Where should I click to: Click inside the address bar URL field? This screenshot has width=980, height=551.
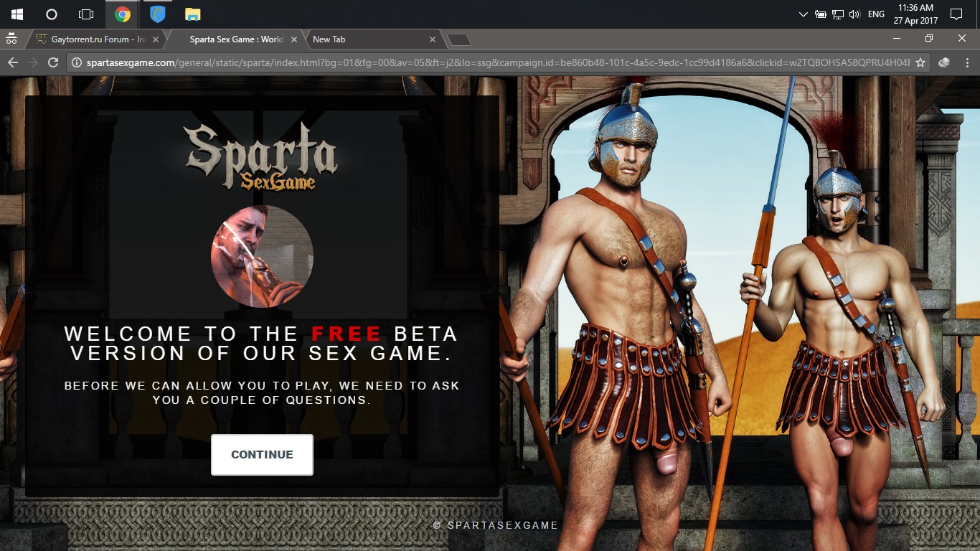click(x=430, y=62)
